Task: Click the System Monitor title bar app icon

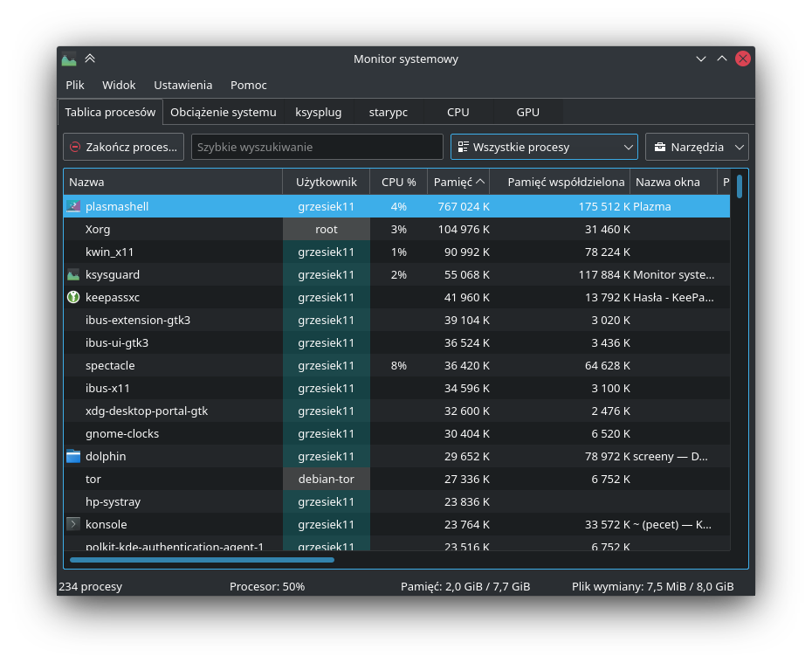Action: (69, 59)
